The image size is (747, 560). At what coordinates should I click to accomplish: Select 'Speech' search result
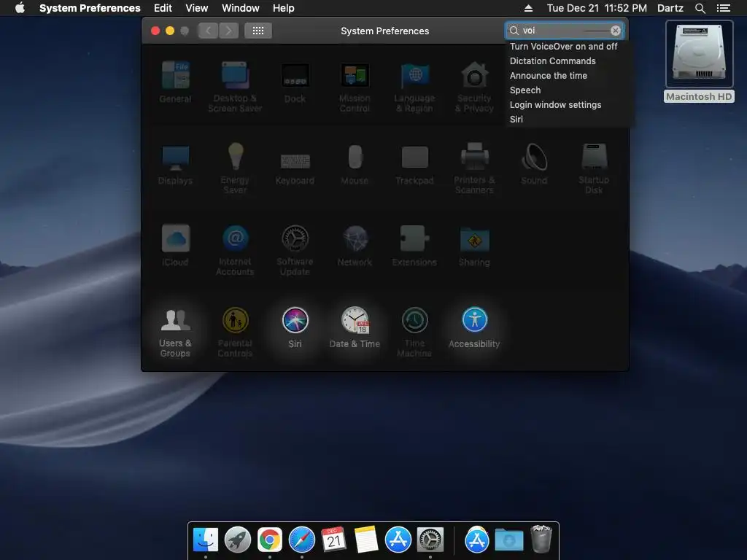tap(525, 90)
